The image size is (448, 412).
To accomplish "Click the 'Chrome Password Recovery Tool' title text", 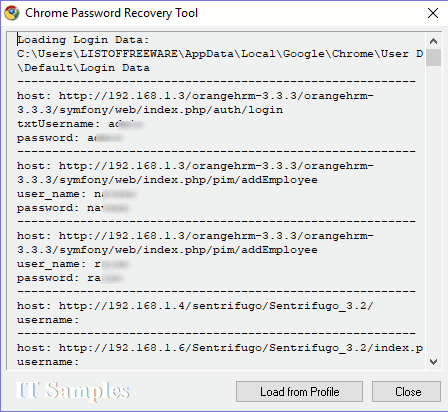I will pyautogui.click(x=111, y=13).
